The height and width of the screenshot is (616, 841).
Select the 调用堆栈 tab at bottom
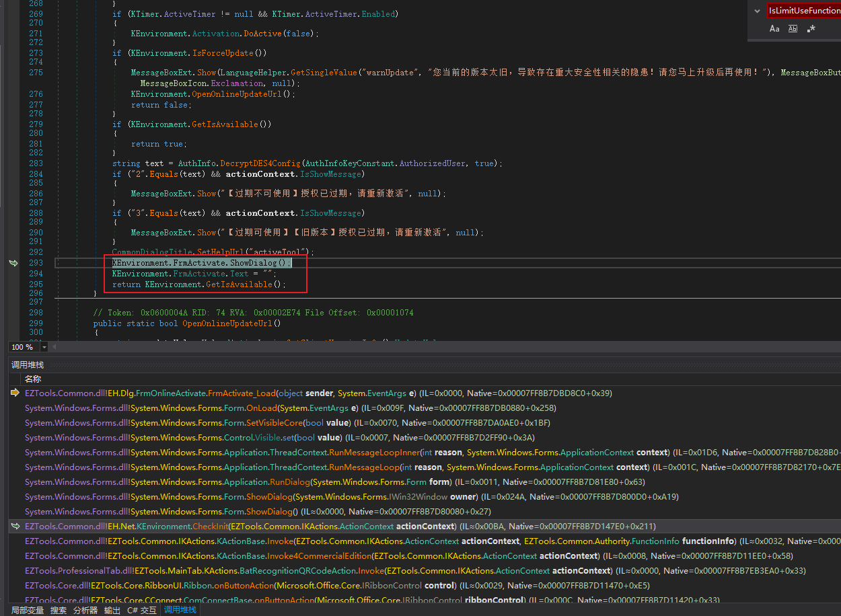180,610
